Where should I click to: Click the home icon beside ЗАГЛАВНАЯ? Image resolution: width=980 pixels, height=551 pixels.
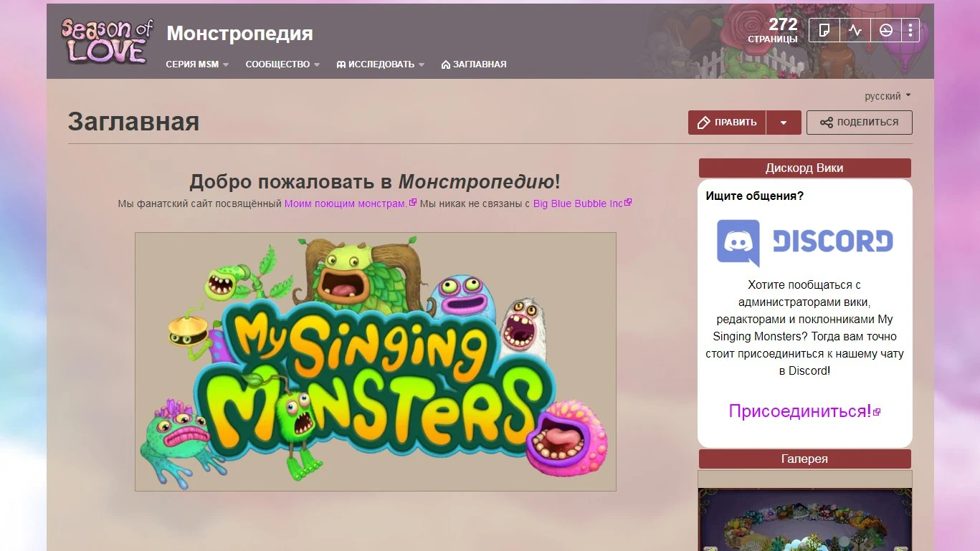[x=445, y=64]
